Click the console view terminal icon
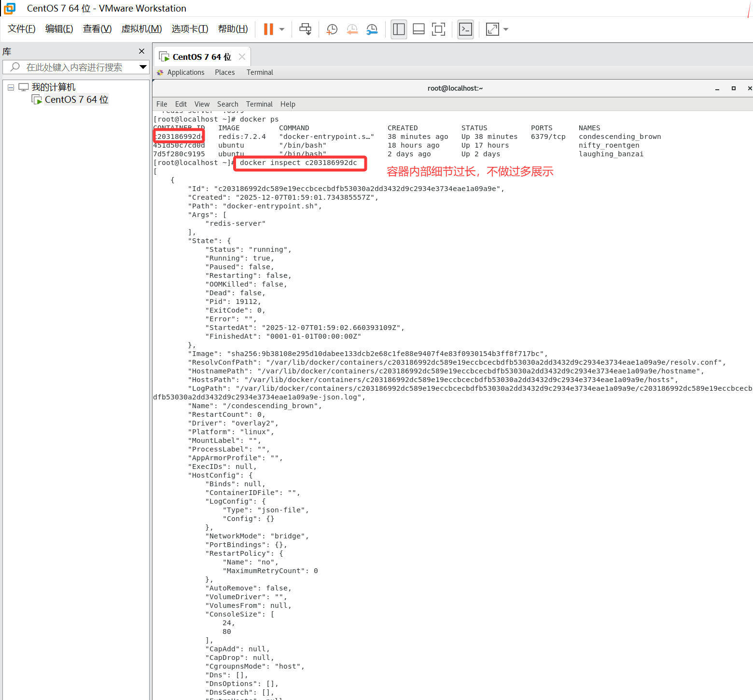Screen dimensions: 753x700 pyautogui.click(x=465, y=29)
